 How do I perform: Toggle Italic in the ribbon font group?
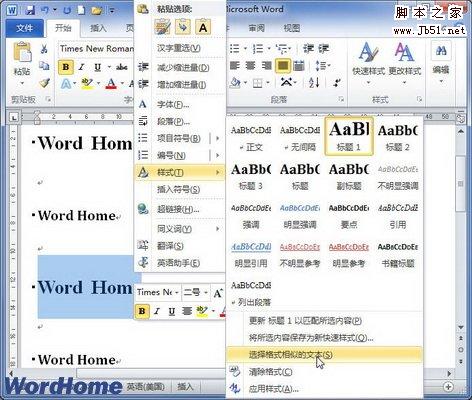[x=81, y=67]
